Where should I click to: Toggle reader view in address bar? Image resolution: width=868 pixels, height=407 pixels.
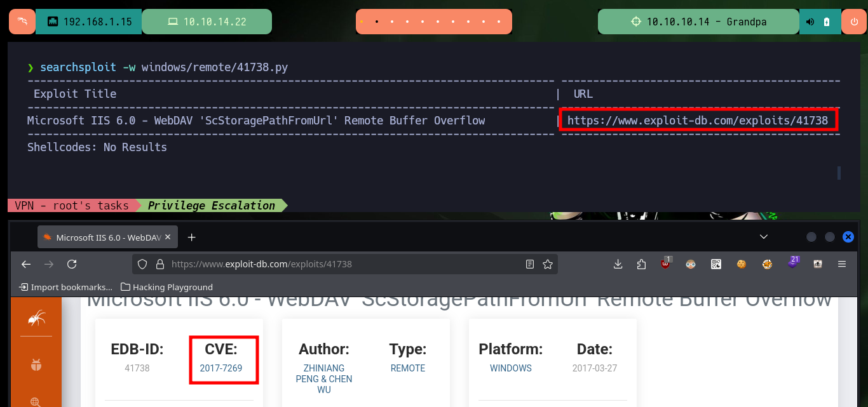point(530,264)
